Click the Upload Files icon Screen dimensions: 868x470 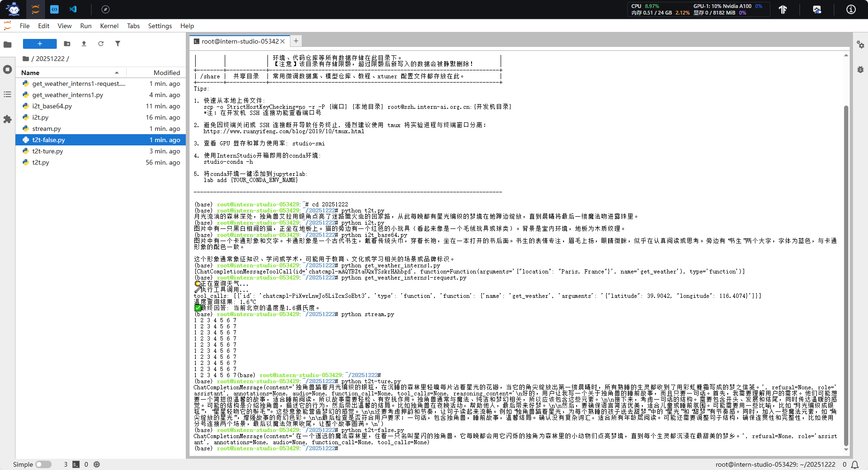84,44
